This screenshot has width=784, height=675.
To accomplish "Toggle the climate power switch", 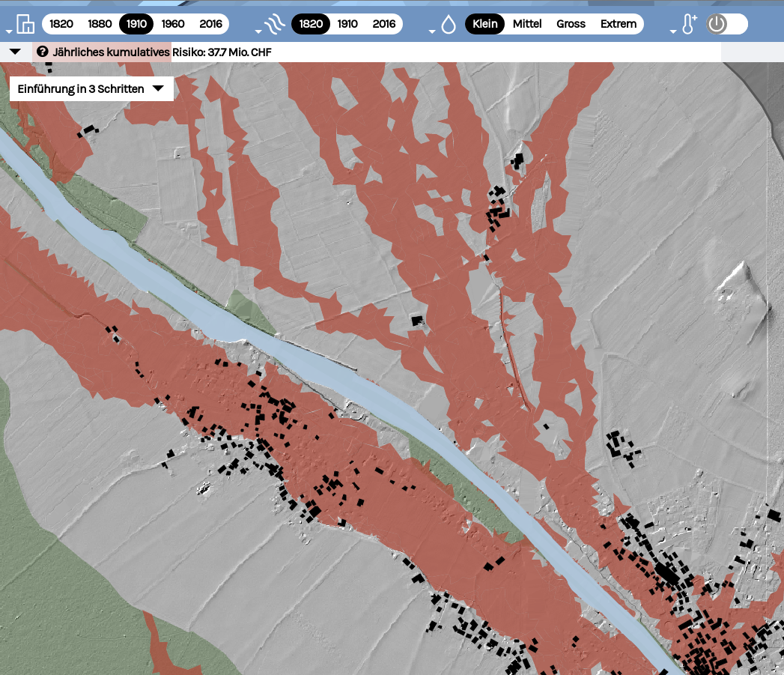I will pyautogui.click(x=726, y=24).
